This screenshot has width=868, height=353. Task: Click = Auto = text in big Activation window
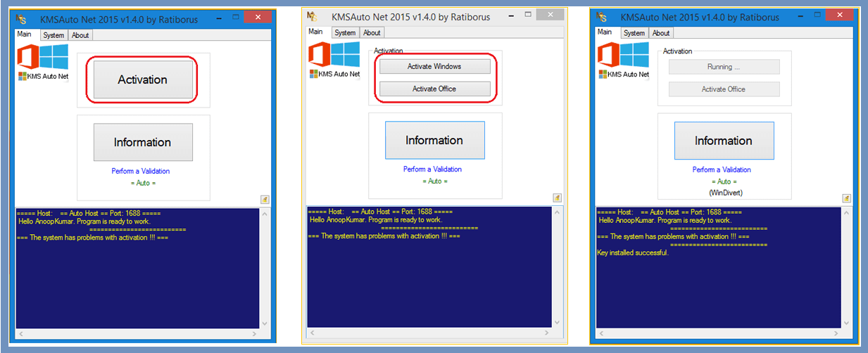coord(143,183)
